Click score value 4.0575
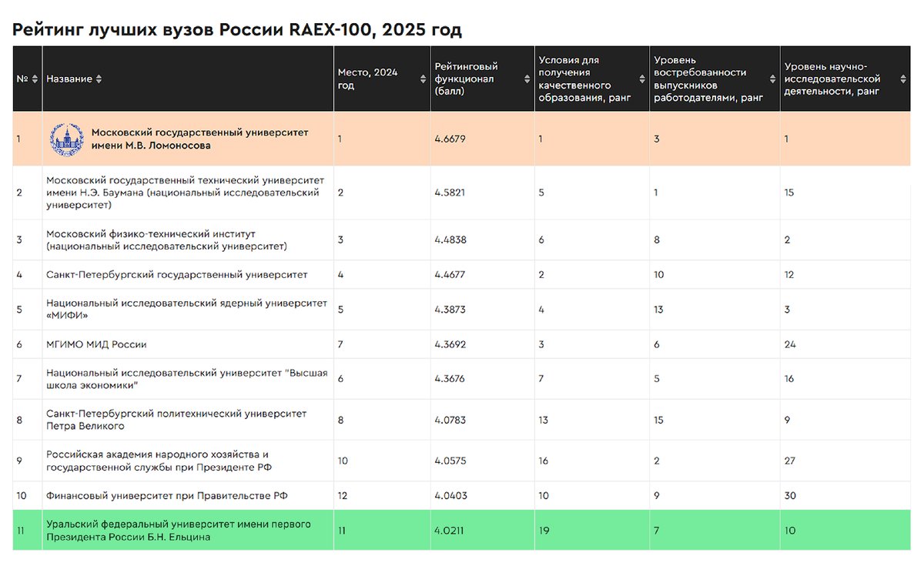 pyautogui.click(x=450, y=461)
